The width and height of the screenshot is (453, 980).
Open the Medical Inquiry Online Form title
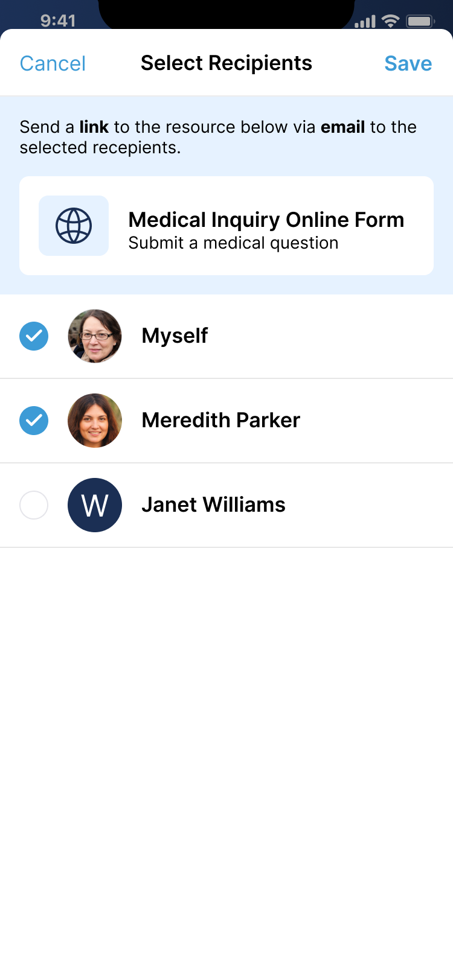tap(266, 220)
